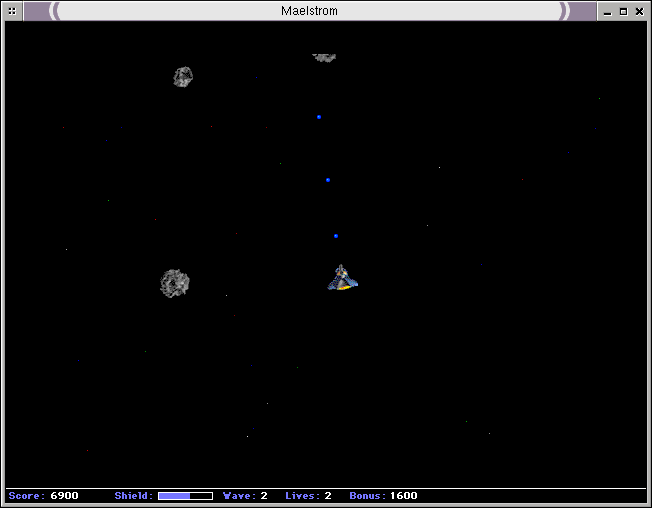Click the blue shot nearest the ship
Viewport: 652px width, 508px height.
point(336,236)
